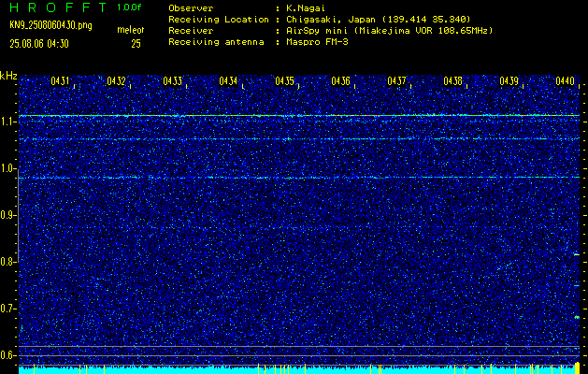Click the cyan signal level bar along the bottom
Viewport: 588px width, 374px height.
(299, 370)
